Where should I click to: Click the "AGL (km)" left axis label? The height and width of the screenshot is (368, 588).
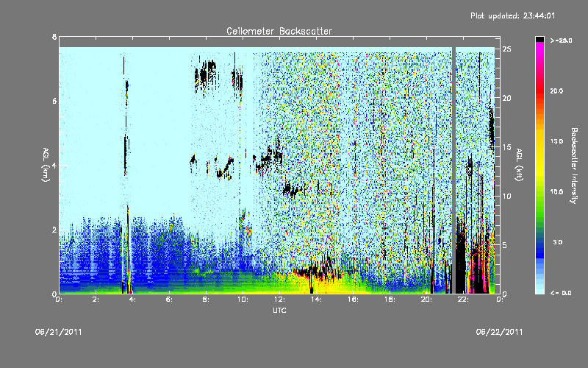click(46, 165)
